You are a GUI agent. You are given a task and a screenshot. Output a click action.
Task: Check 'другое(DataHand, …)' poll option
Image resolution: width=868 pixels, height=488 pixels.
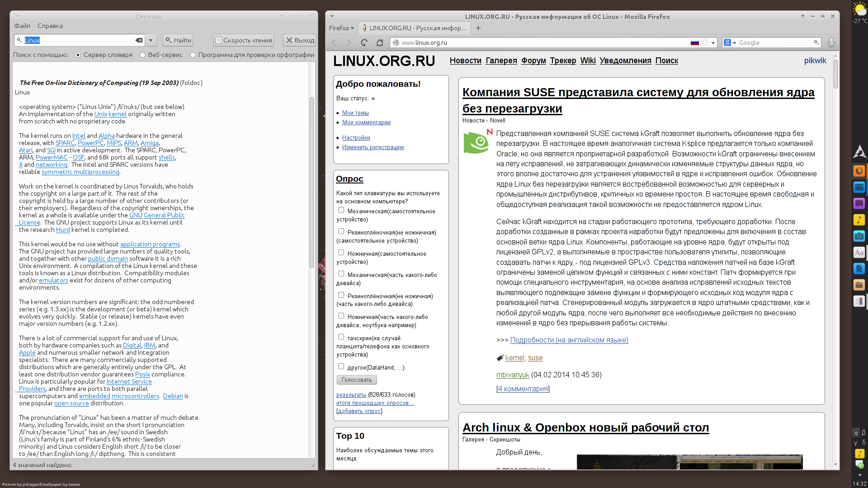[341, 366]
